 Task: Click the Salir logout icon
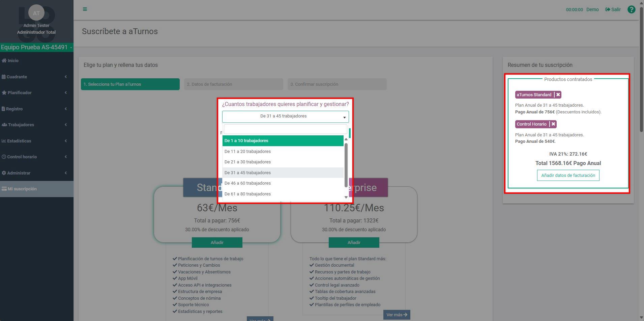[608, 9]
